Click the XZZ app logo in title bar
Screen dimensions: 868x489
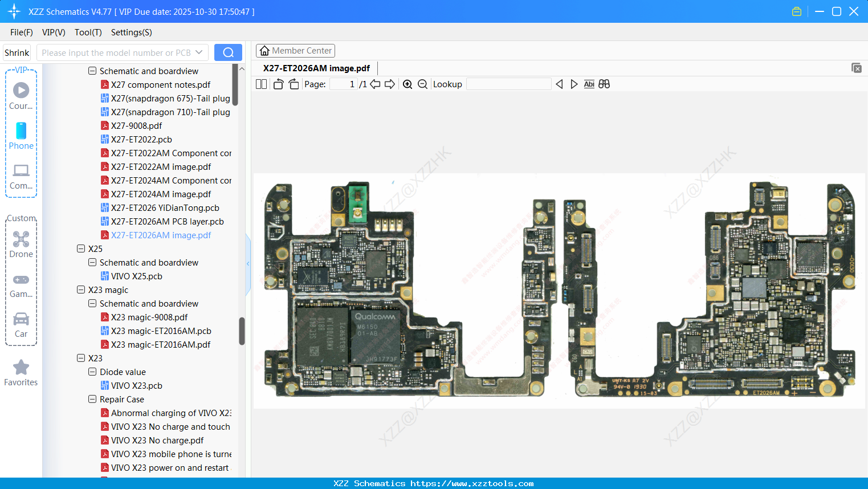pyautogui.click(x=14, y=11)
